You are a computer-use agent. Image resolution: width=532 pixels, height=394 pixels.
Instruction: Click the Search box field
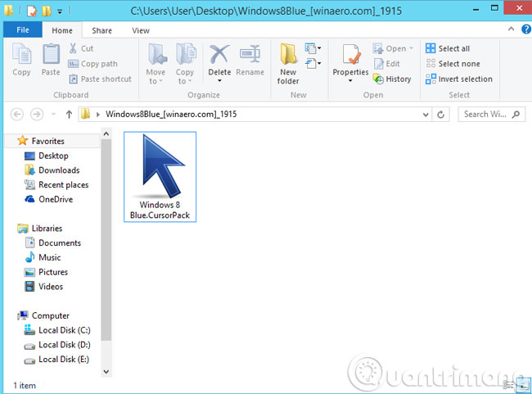[491, 114]
